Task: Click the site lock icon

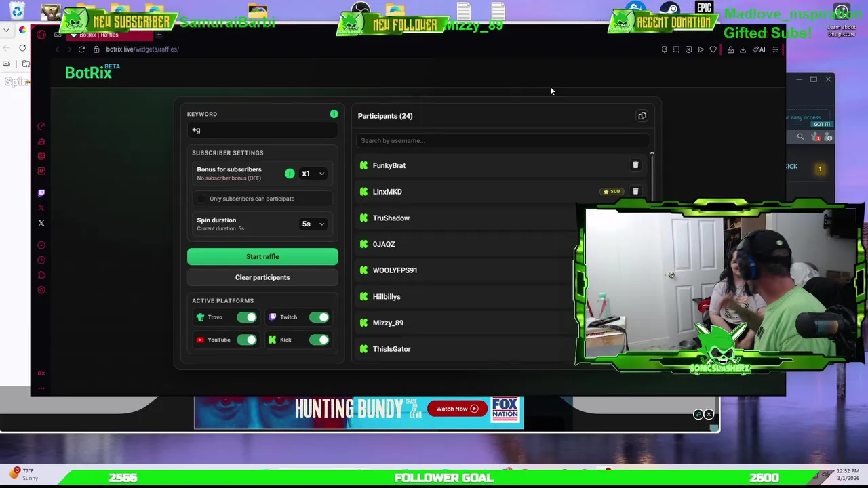Action: pos(96,49)
